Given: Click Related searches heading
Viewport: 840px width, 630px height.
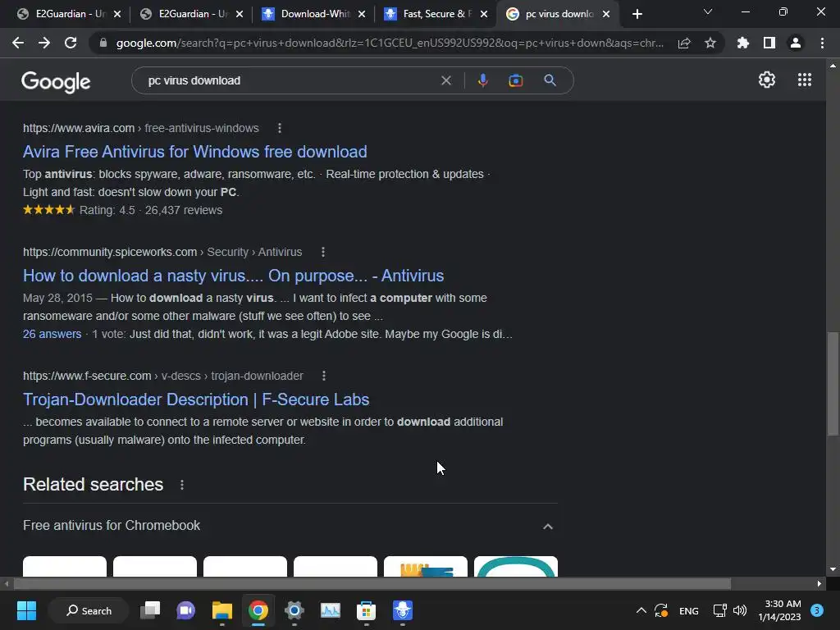Looking at the screenshot, I should click(94, 484).
